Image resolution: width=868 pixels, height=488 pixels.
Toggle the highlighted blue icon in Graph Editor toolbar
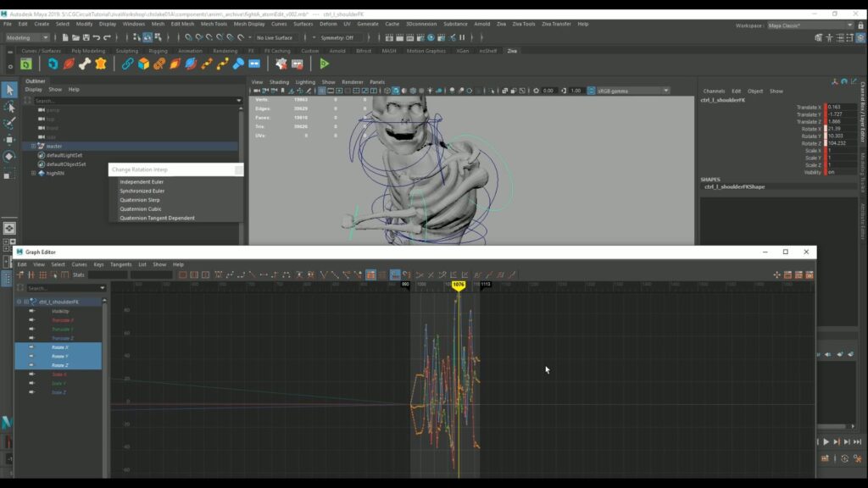(395, 274)
